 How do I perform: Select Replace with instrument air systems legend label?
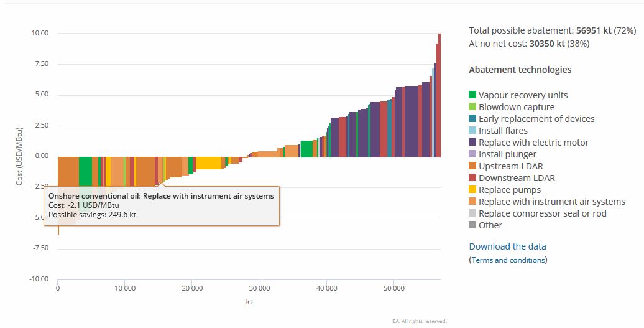(551, 202)
